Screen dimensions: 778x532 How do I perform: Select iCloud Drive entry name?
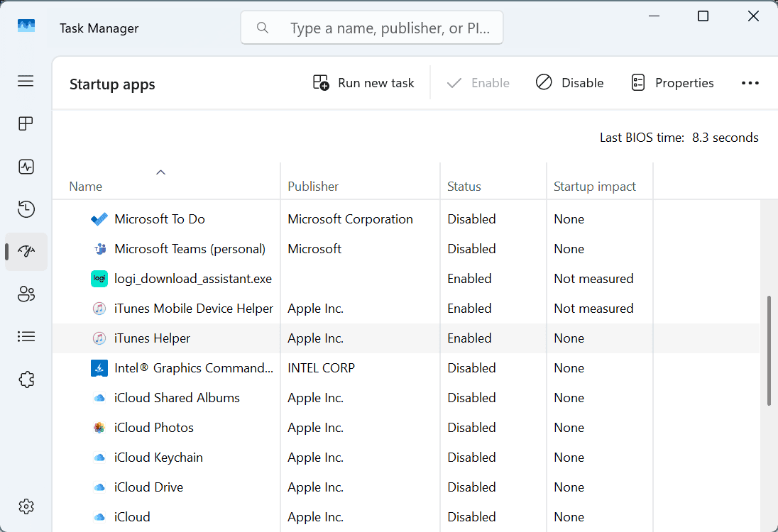pyautogui.click(x=148, y=487)
